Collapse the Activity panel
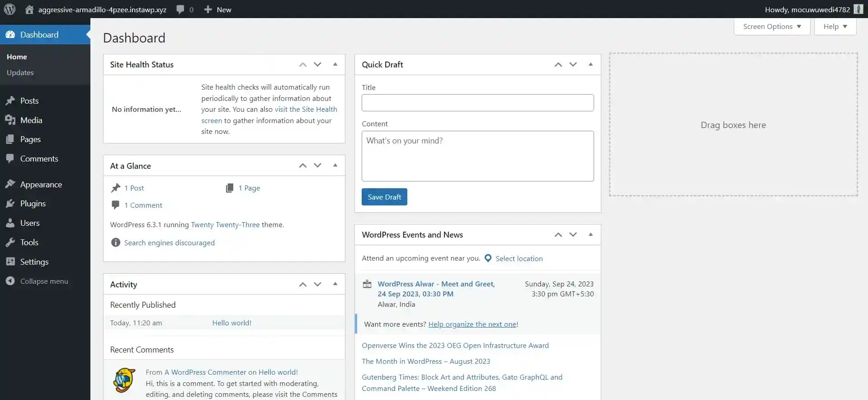The image size is (868, 400). (x=335, y=284)
